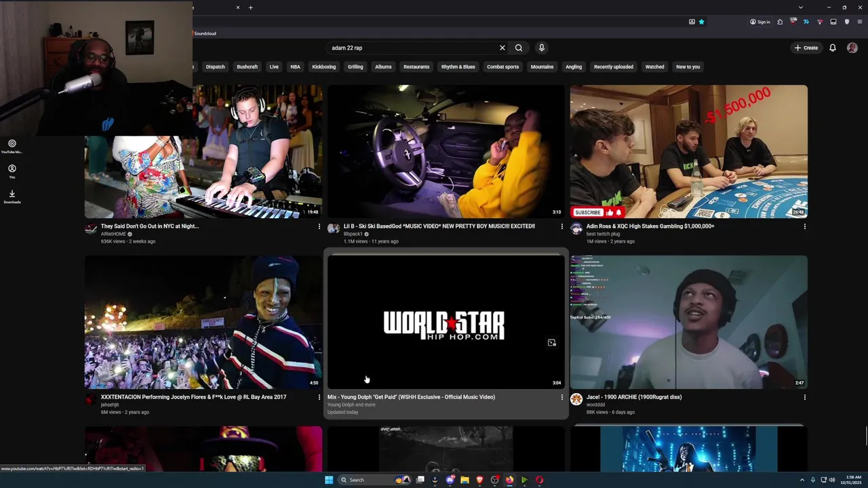
Task: Select the Albums filter chip
Action: click(383, 66)
